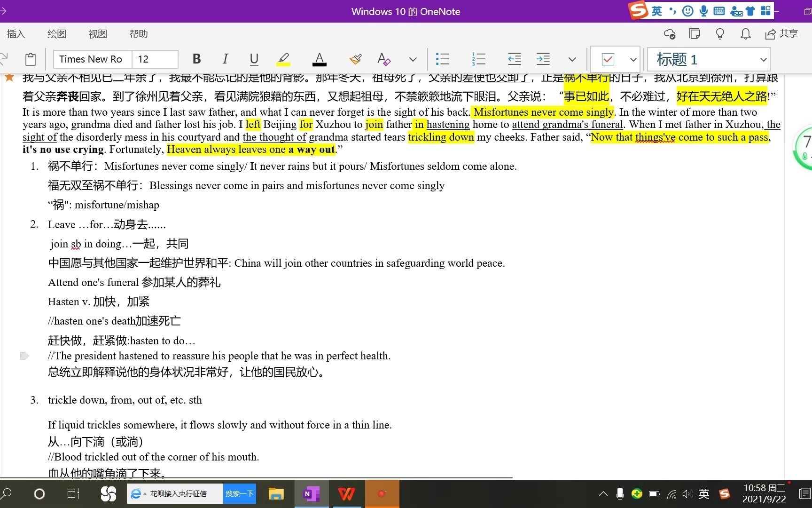Click the paragraph handle marker beside 'The president'

[x=24, y=356]
